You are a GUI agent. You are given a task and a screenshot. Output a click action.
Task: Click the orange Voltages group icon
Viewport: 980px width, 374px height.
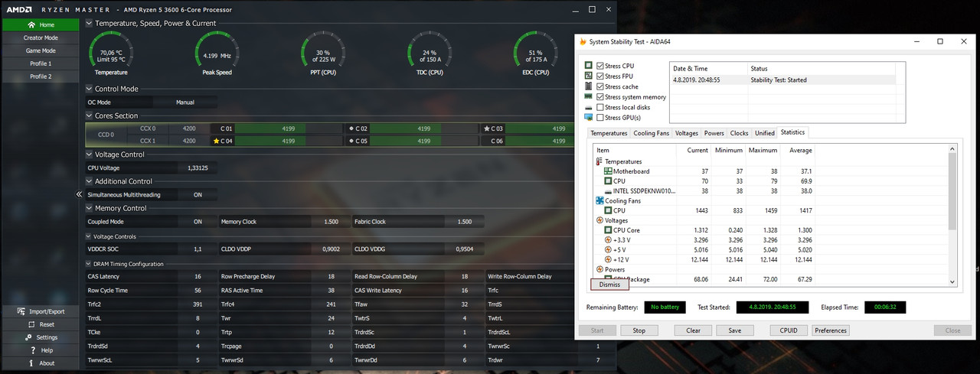(599, 220)
